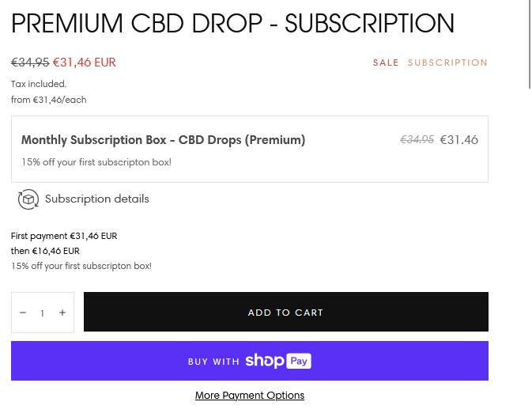Increase quantity with the plus icon
Viewport: 532px width, 417px height.
coord(62,313)
